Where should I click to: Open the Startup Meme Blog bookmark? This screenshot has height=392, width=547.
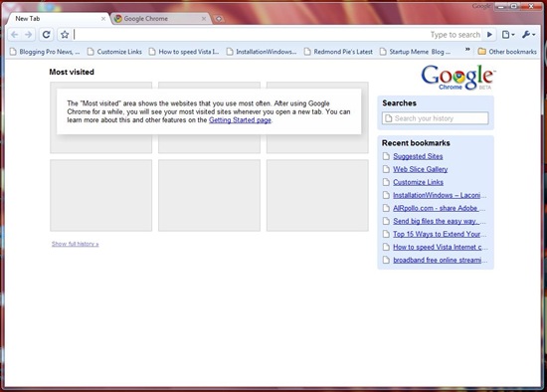(x=415, y=52)
